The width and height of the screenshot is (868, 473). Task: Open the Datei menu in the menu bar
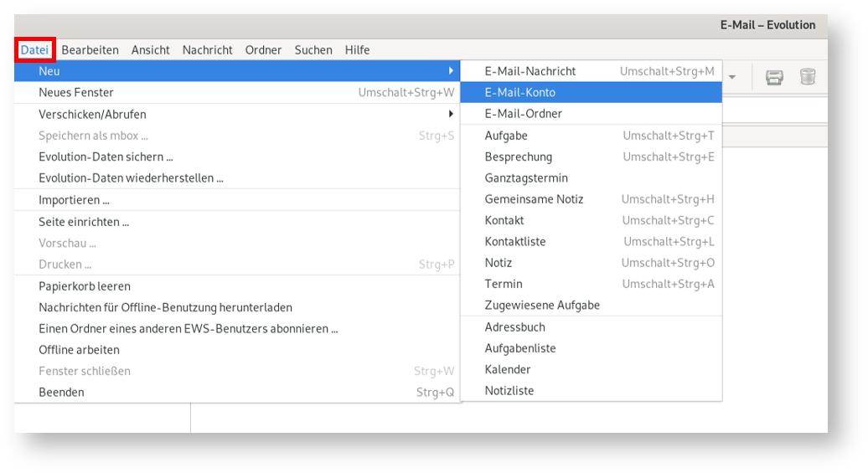tap(34, 50)
